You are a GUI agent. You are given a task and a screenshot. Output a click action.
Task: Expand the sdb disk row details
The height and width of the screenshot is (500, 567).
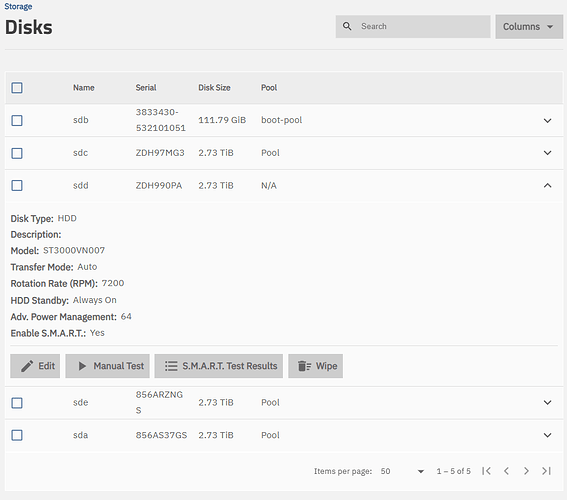click(547, 120)
